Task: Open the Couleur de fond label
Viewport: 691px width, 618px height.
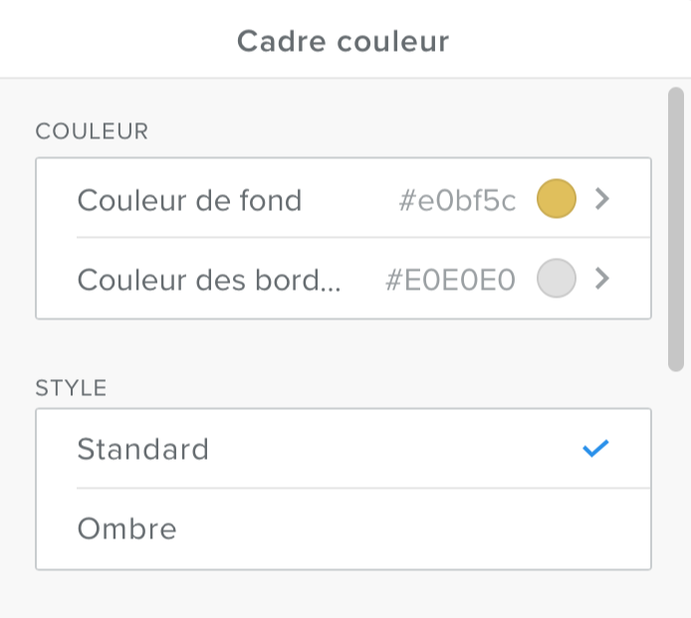Action: tap(189, 200)
